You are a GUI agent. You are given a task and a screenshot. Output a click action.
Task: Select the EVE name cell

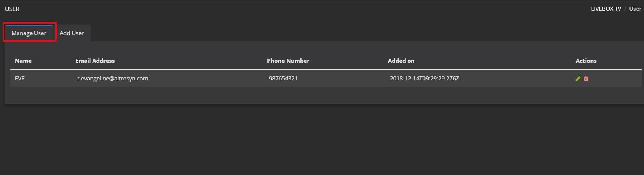(x=20, y=79)
